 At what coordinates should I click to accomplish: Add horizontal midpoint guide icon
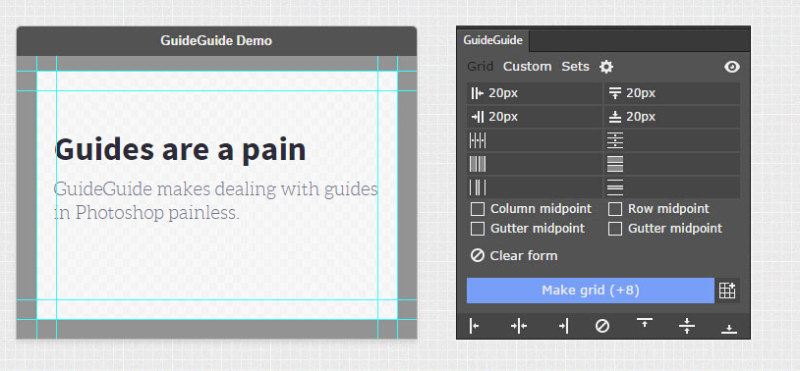687,326
